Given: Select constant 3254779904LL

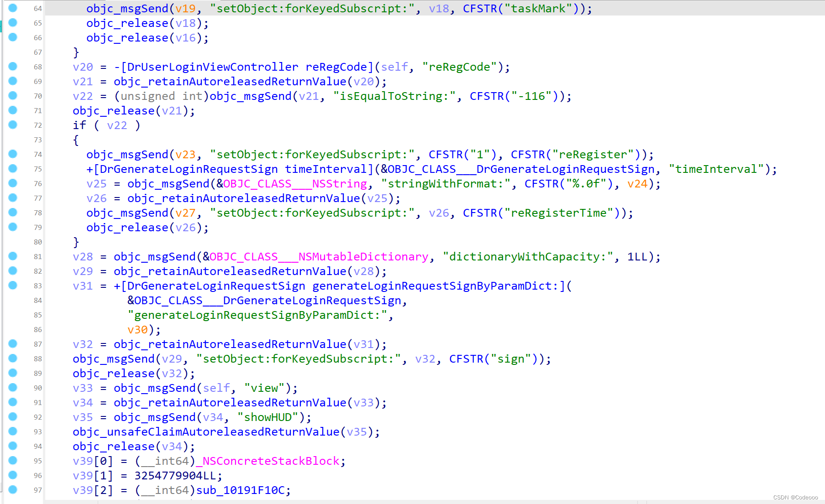Looking at the screenshot, I should [x=175, y=476].
